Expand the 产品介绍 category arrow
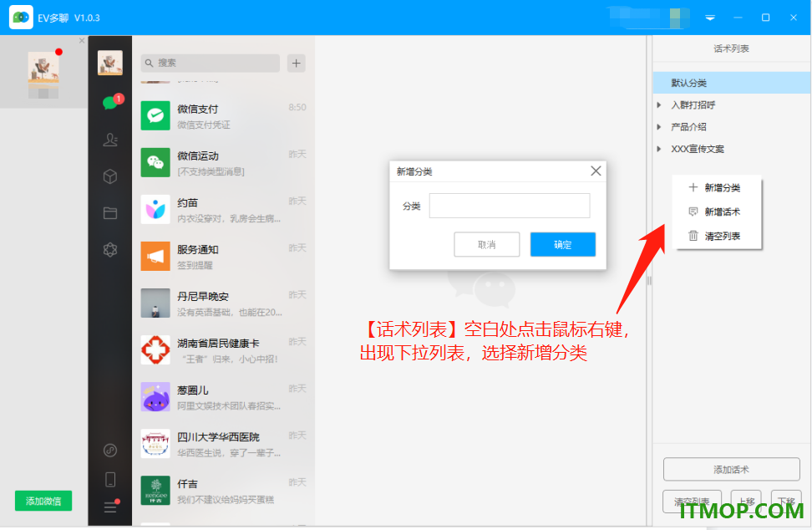The height and width of the screenshot is (530, 812). (x=659, y=127)
